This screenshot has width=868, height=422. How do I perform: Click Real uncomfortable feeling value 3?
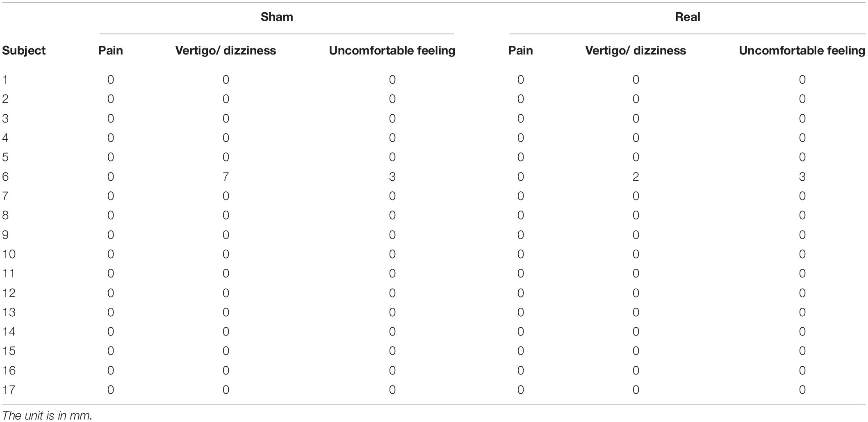point(802,177)
